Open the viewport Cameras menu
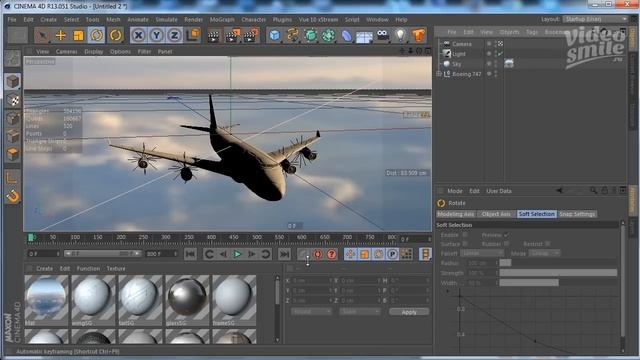 pyautogui.click(x=67, y=52)
